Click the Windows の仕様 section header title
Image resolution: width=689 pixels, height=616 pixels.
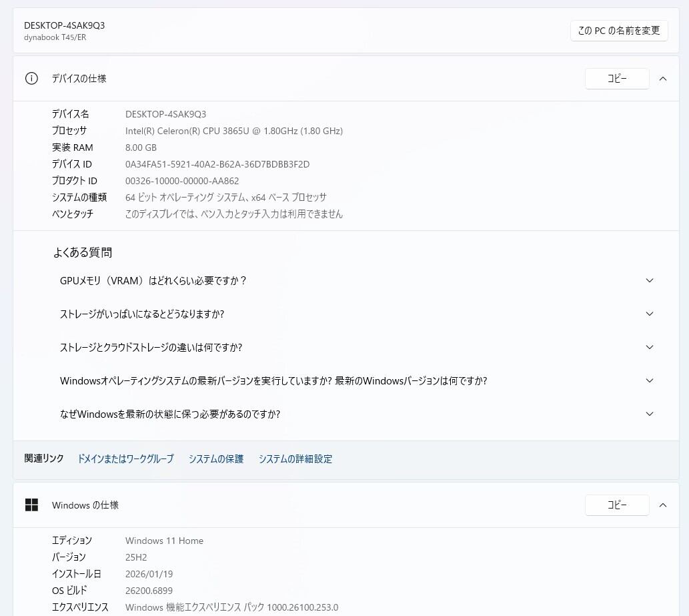point(85,505)
